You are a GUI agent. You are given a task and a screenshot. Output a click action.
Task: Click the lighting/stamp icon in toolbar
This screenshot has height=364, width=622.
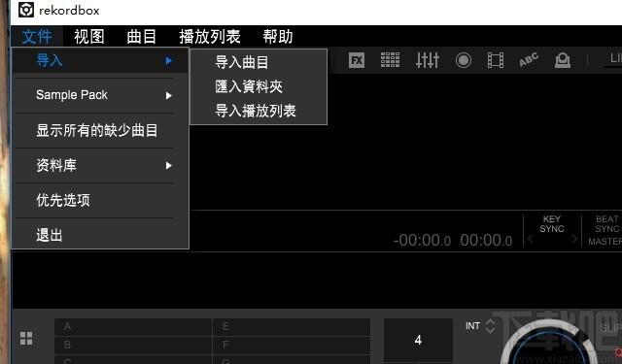(x=563, y=60)
